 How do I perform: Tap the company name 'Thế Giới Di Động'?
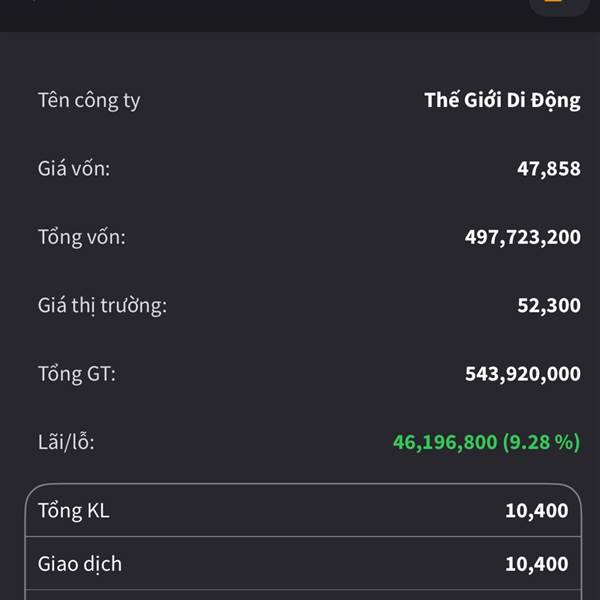click(502, 101)
